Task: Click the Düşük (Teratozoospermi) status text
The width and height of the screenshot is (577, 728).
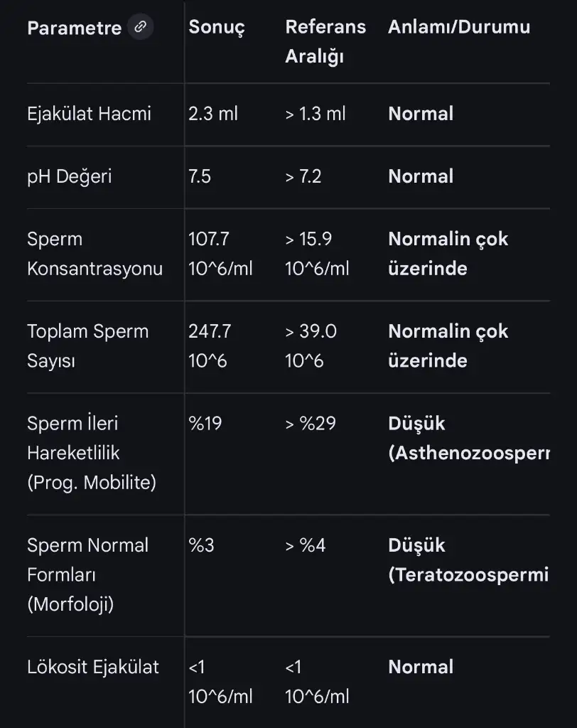Action: coord(468,560)
